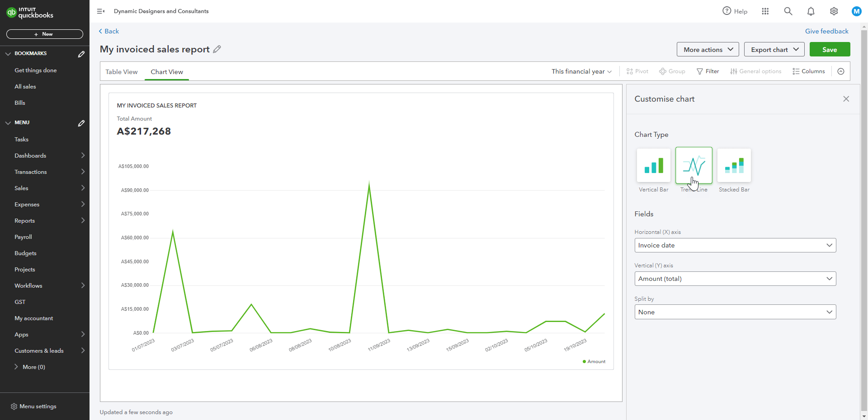Open the Filter option
Viewport: 868px width, 420px height.
pyautogui.click(x=708, y=71)
